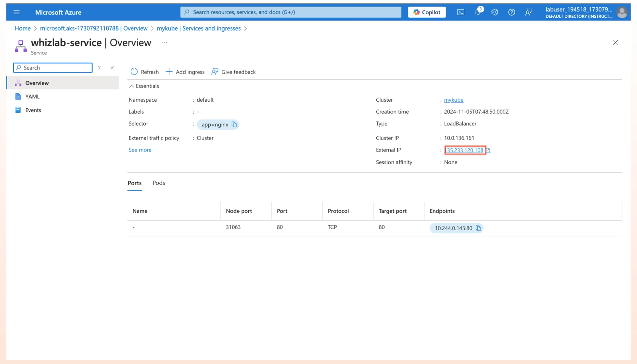Go to Home breadcrumb
Image resolution: width=637 pixels, height=364 pixels.
23,28
